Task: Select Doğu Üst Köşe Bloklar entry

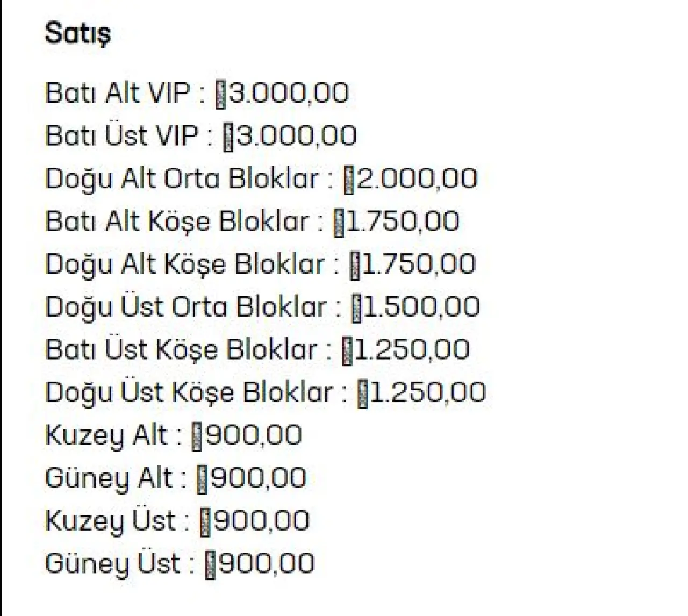Action: 189,392
